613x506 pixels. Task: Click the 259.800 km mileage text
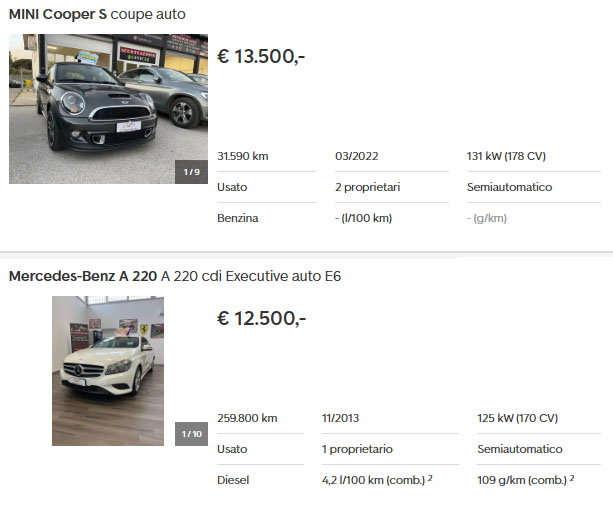click(x=247, y=418)
